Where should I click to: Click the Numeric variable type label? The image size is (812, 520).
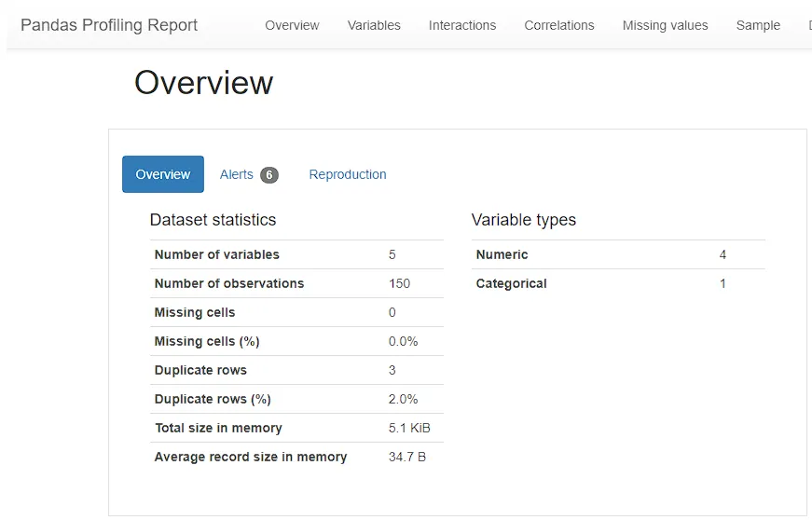(x=502, y=254)
